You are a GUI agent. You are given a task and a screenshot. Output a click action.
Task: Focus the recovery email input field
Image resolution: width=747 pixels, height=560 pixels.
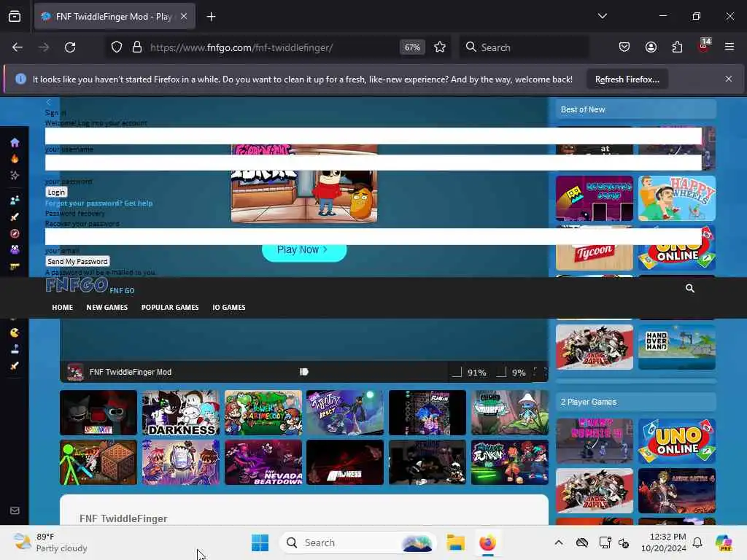click(373, 237)
